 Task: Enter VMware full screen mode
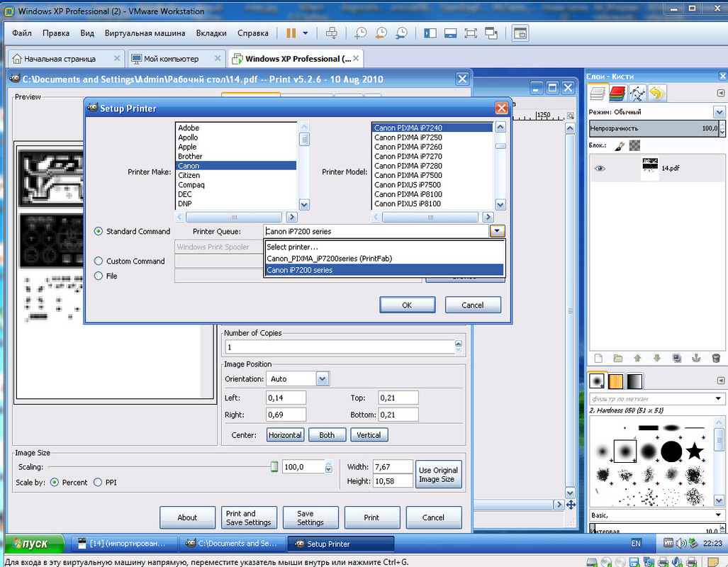tap(471, 33)
